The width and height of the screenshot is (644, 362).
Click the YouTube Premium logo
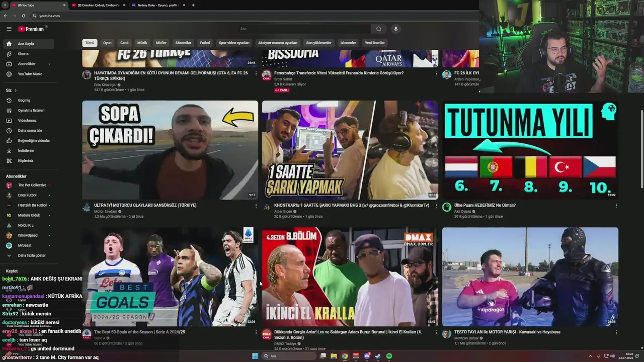coord(32,29)
